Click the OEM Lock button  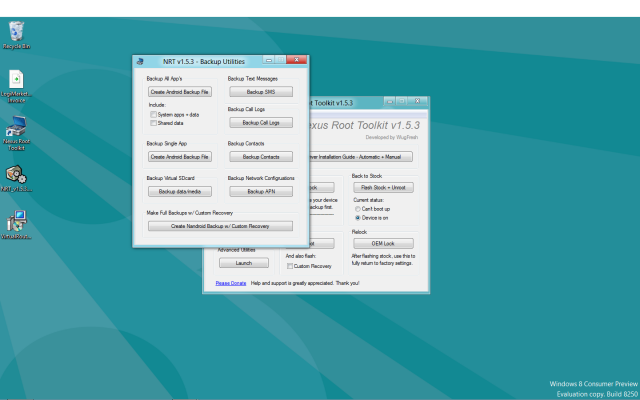(x=383, y=243)
